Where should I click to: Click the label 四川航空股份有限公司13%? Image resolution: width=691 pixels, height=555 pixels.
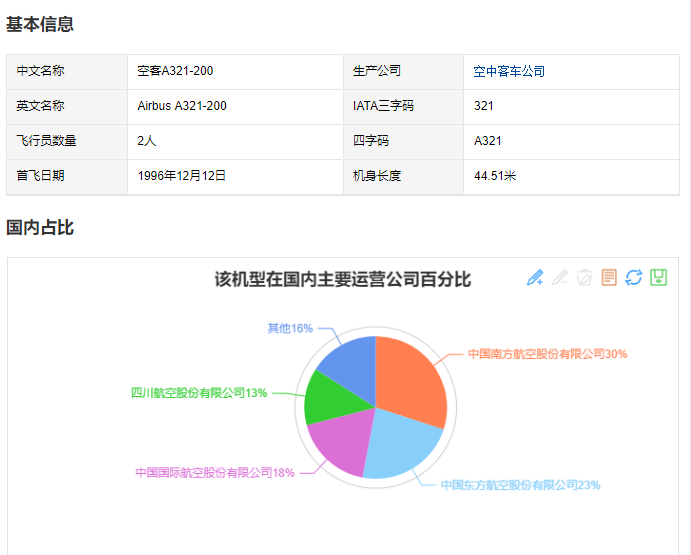199,393
